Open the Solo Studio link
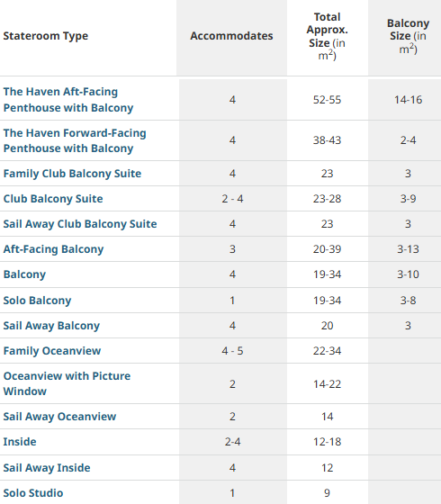Image resolution: width=441 pixels, height=504 pixels. [33, 493]
